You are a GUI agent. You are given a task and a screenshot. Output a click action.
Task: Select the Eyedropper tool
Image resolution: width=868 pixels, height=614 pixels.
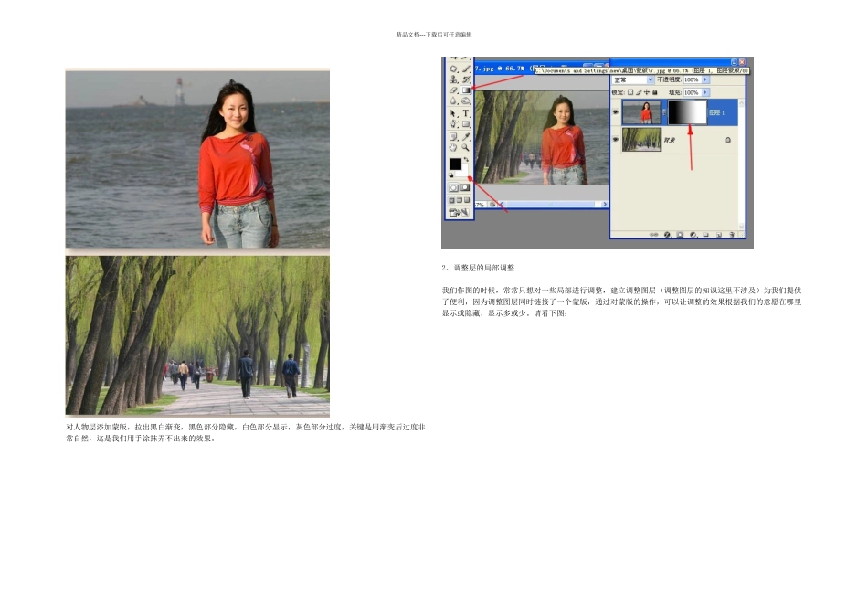point(466,137)
